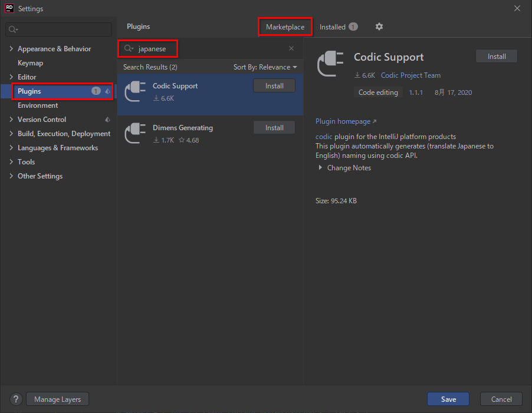Click in the settings search field

coord(59,29)
